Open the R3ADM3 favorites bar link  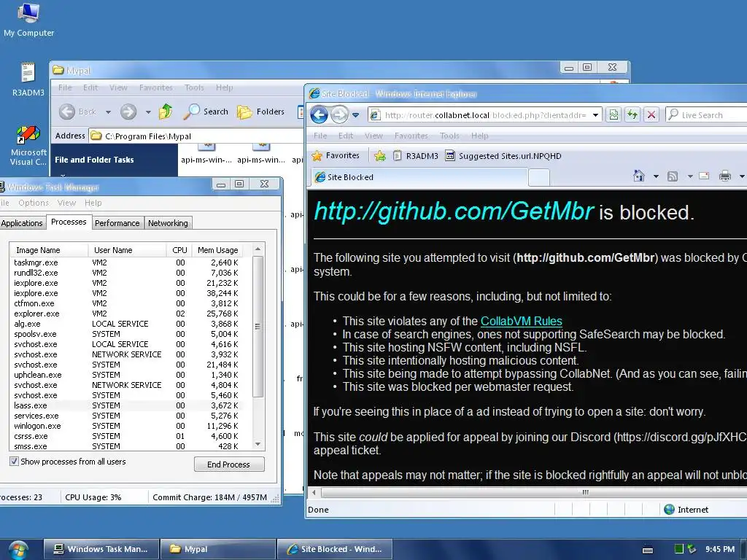(x=415, y=156)
